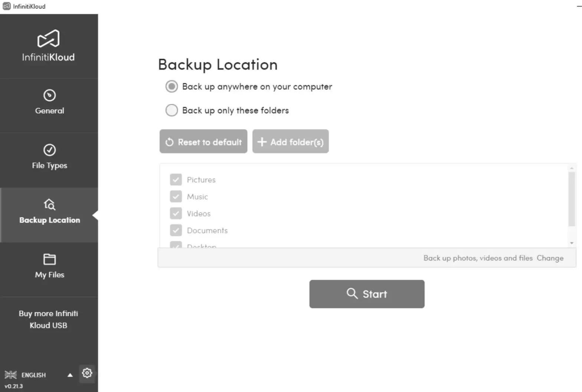582x392 pixels.
Task: Click the My Files folder icon
Action: point(49,259)
